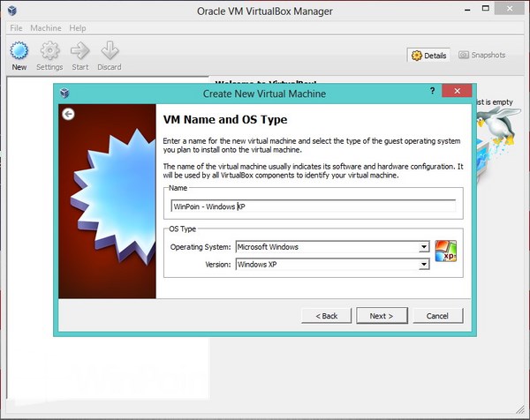This screenshot has height=420, width=530.
Task: Maximize the VirtualBox Manager window
Action: 485,9
